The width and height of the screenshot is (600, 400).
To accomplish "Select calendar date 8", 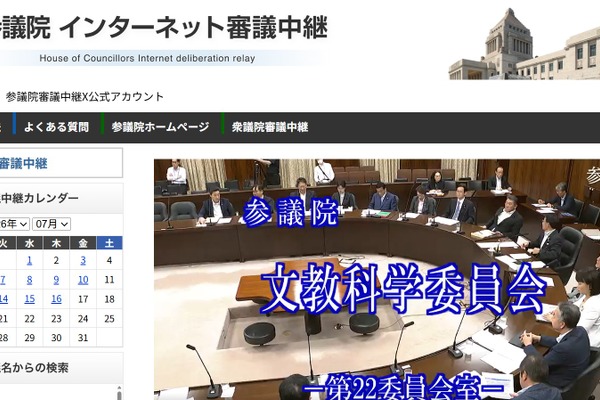I will click(x=29, y=280).
